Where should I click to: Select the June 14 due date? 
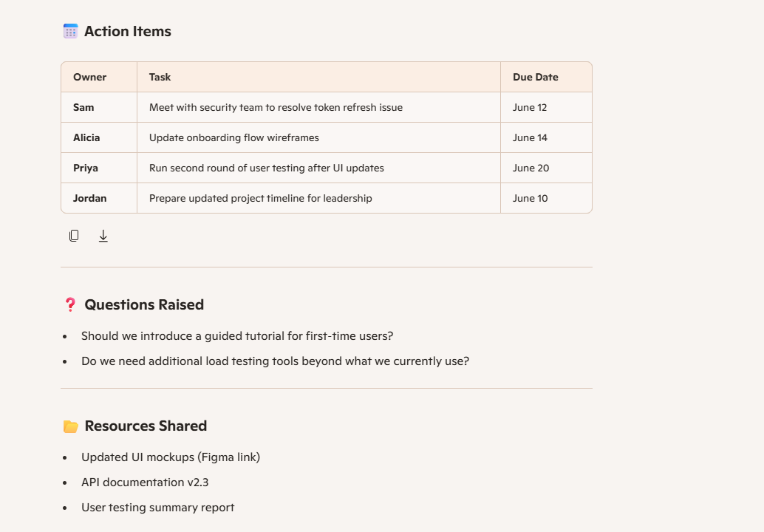(x=546, y=137)
